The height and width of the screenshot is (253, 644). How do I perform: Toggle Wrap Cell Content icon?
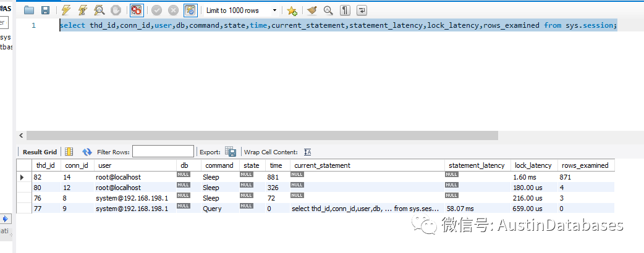click(307, 152)
